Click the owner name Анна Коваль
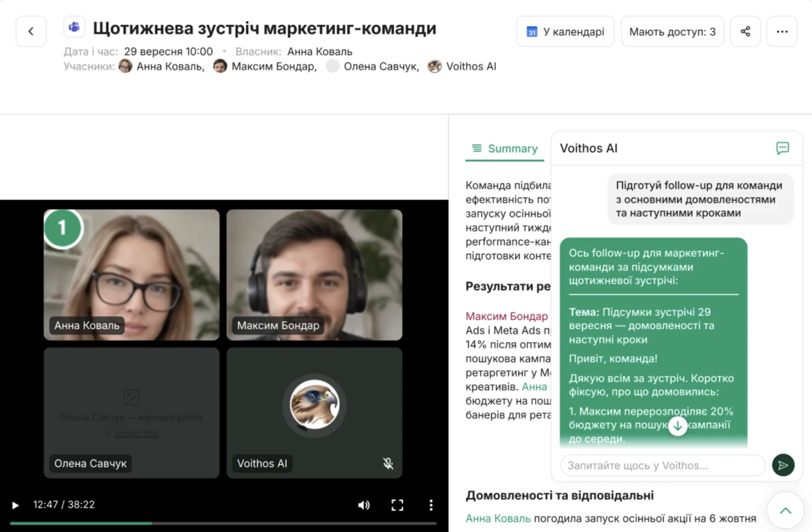812x532 pixels. pyautogui.click(x=320, y=52)
